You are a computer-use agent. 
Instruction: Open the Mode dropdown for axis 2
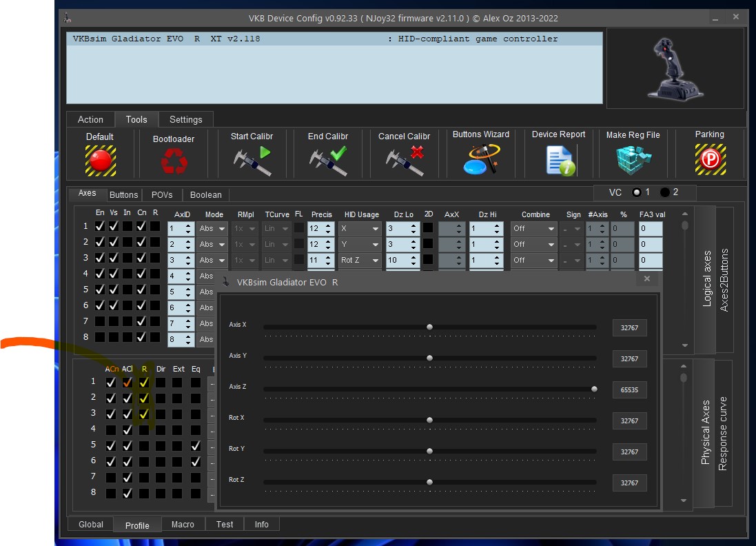[x=212, y=245]
